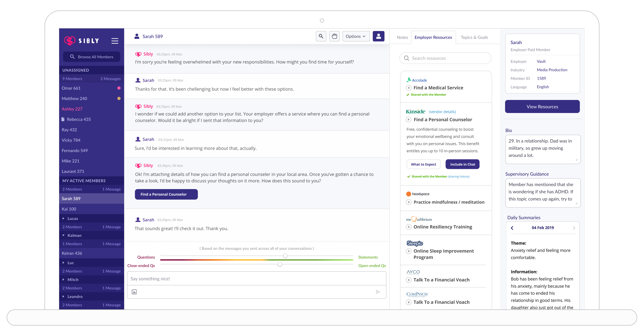Viewport: 644px width, 336px height.
Task: Open the Options dropdown
Action: coord(356,36)
